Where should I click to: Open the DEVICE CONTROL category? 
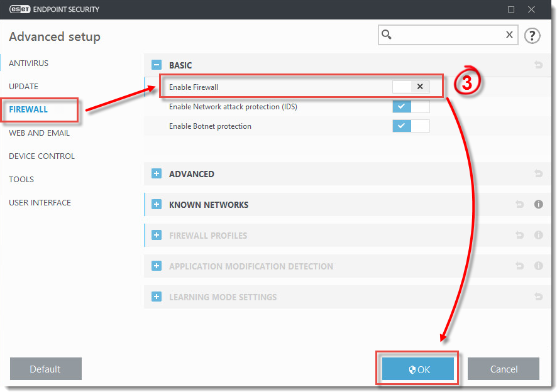pyautogui.click(x=41, y=156)
